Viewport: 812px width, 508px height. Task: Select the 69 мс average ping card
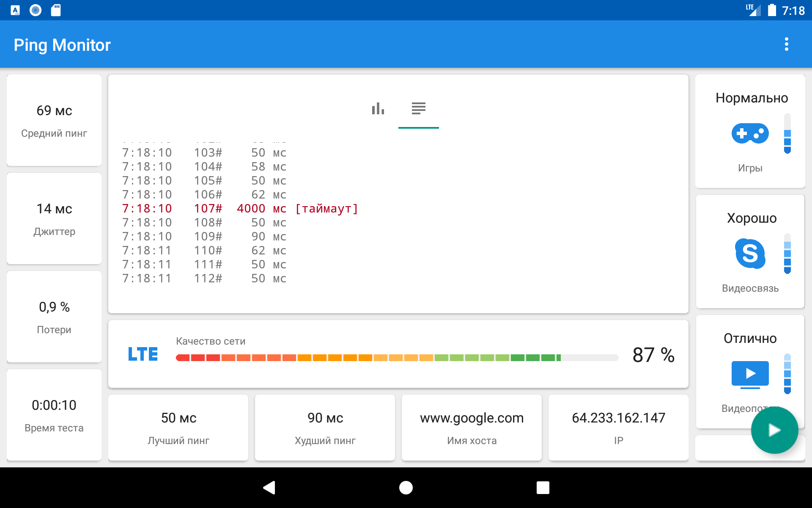click(x=54, y=120)
